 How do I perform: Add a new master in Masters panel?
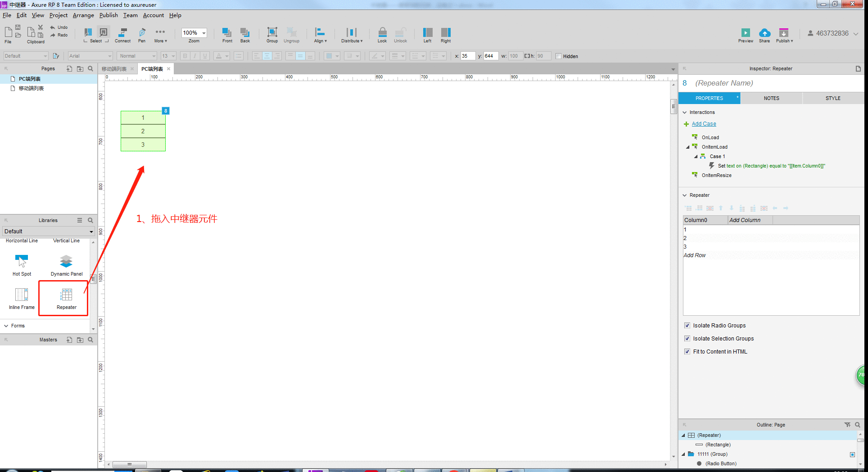click(x=69, y=340)
